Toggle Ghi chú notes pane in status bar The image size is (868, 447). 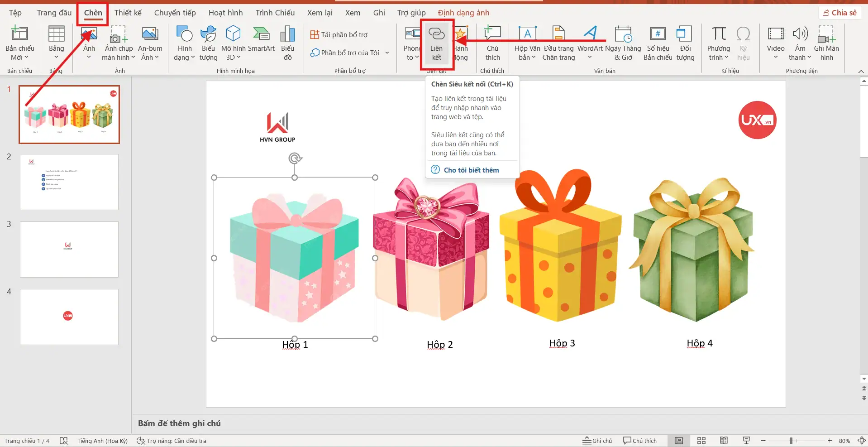click(x=597, y=441)
